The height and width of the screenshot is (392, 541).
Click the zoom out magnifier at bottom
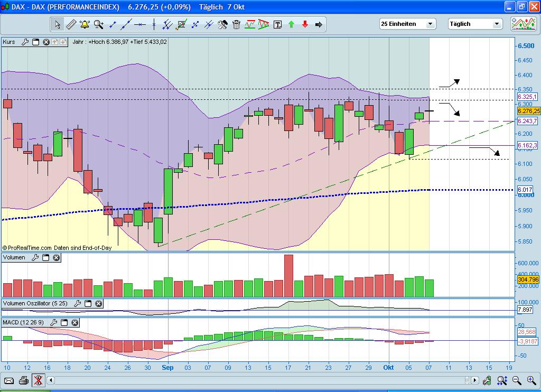517,380
